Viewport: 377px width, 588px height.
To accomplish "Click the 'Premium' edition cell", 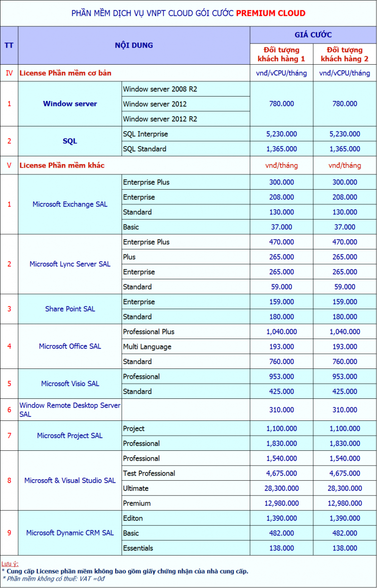I will (186, 503).
